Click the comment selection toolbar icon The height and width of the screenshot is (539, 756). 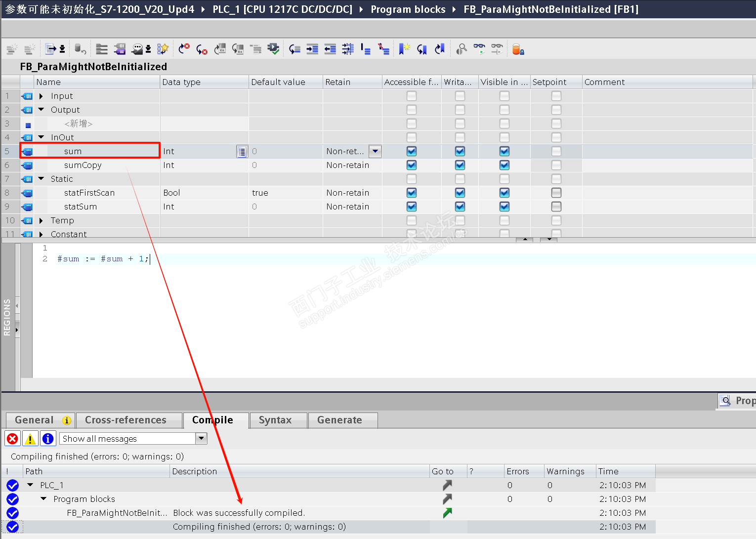366,49
